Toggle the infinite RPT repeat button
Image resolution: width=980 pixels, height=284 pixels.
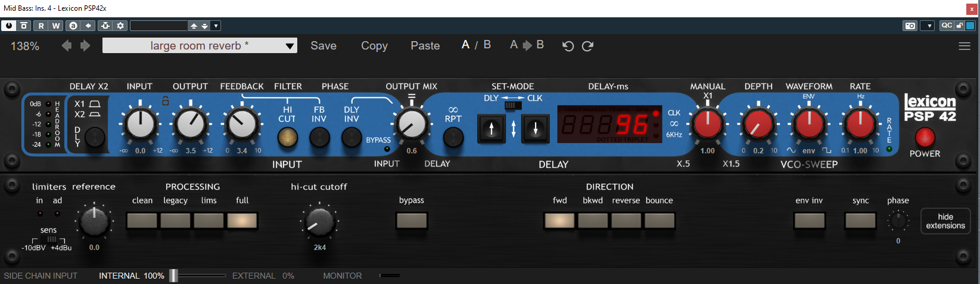click(453, 138)
